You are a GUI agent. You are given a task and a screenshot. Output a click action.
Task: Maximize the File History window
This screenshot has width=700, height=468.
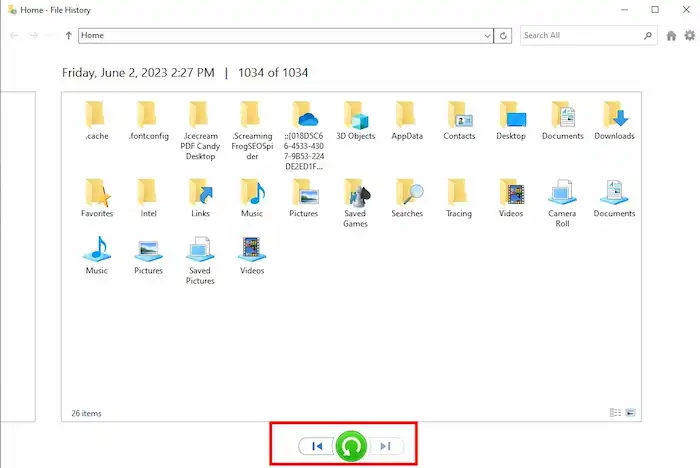655,9
